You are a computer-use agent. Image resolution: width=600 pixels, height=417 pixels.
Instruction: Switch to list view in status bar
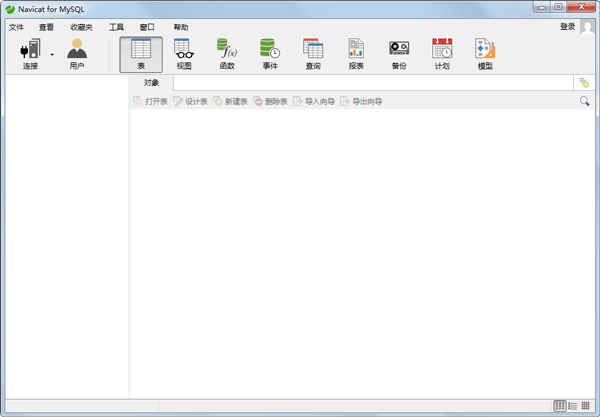(560, 406)
